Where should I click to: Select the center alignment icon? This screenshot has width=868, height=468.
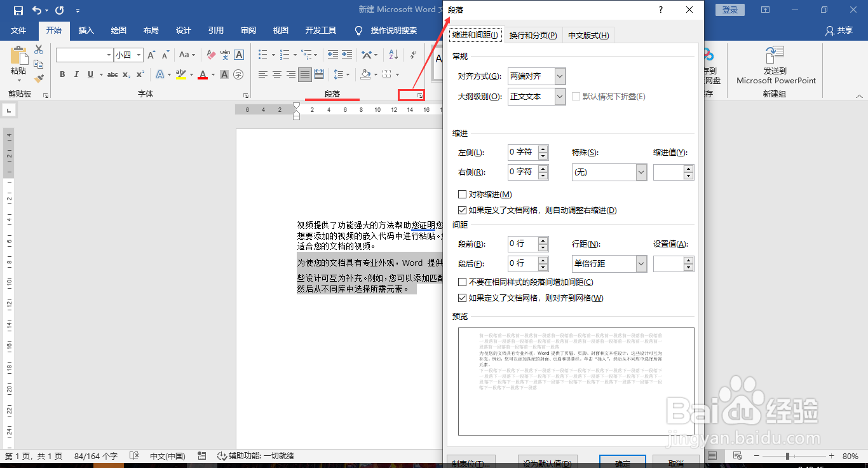(276, 75)
